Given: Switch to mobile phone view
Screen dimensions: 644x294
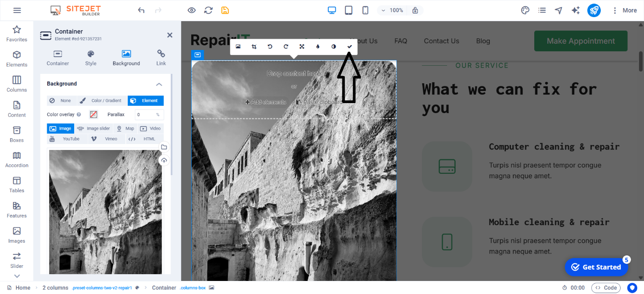Looking at the screenshot, I should (x=365, y=10).
